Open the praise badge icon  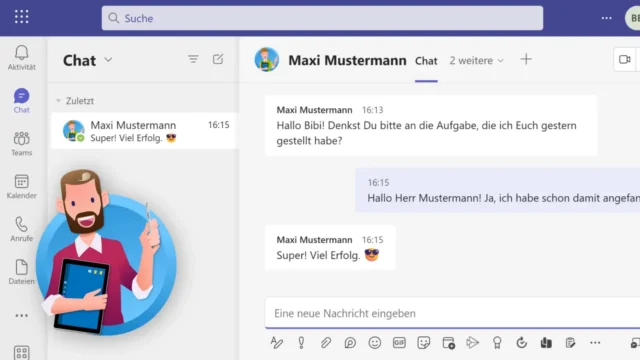click(x=497, y=342)
